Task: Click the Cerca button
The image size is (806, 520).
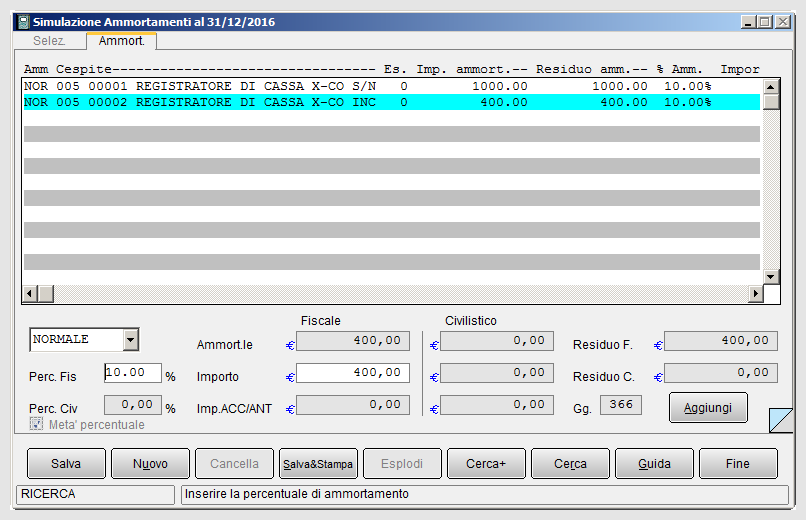Action: tap(570, 463)
